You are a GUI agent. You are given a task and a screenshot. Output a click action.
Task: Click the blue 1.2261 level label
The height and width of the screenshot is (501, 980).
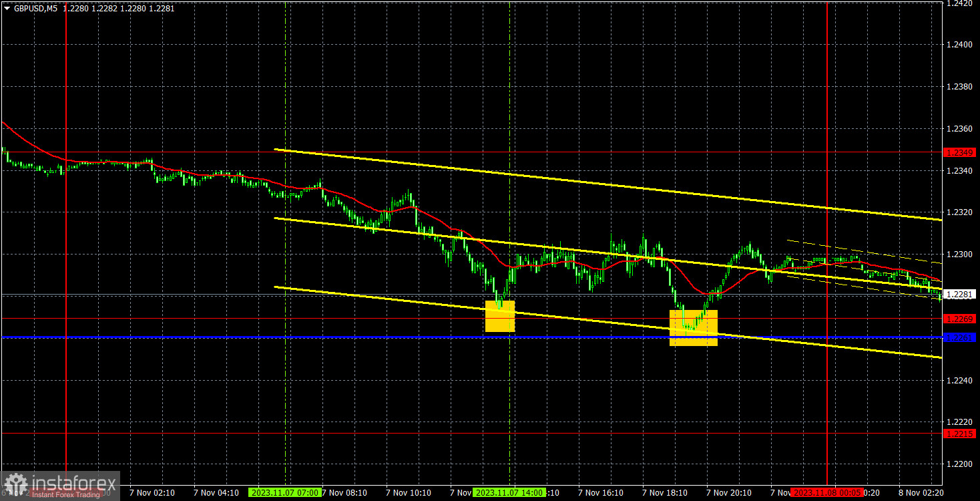coord(960,337)
